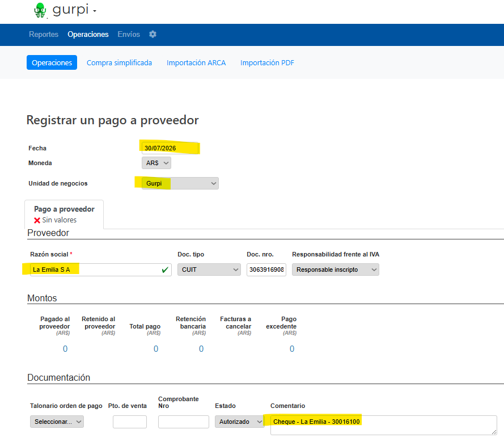Open the Responsable inscripto dropdown
This screenshot has height=442, width=504.
point(335,270)
